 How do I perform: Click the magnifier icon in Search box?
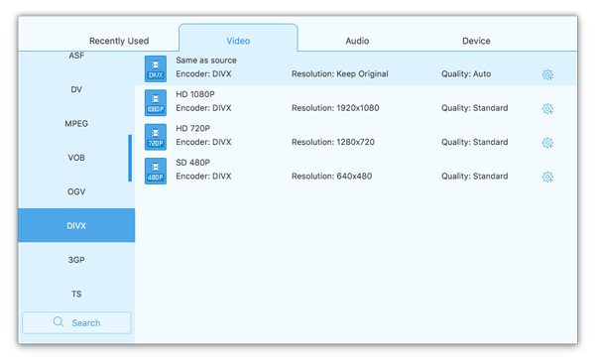[x=59, y=322]
